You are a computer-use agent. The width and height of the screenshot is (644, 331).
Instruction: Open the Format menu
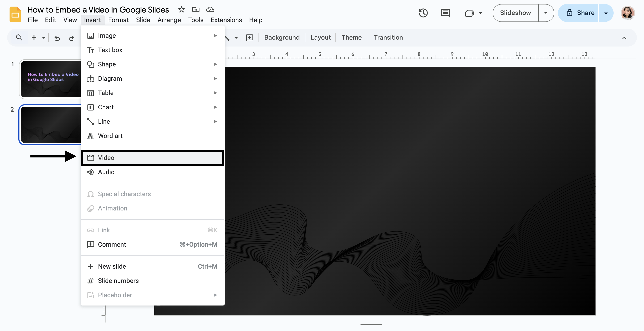[118, 20]
